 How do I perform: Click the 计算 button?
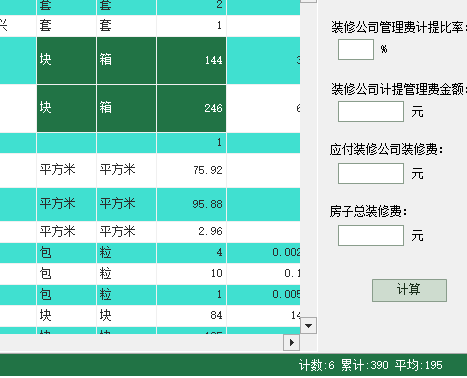pos(409,290)
